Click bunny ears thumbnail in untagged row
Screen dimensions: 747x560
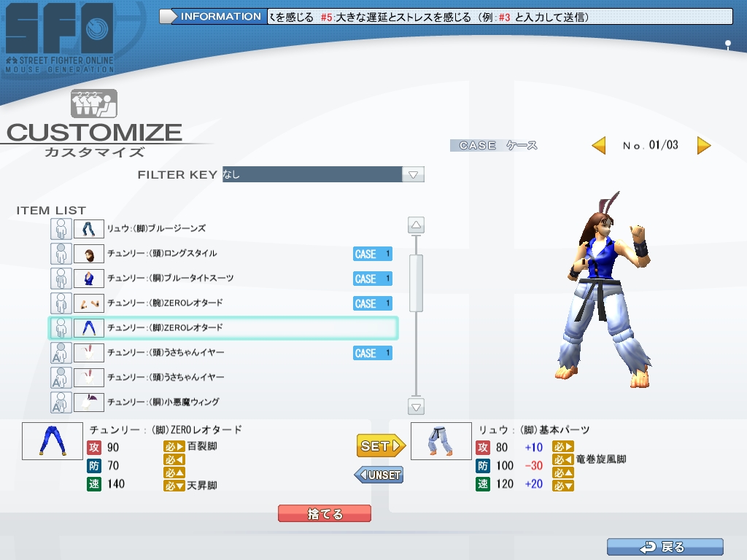88,378
